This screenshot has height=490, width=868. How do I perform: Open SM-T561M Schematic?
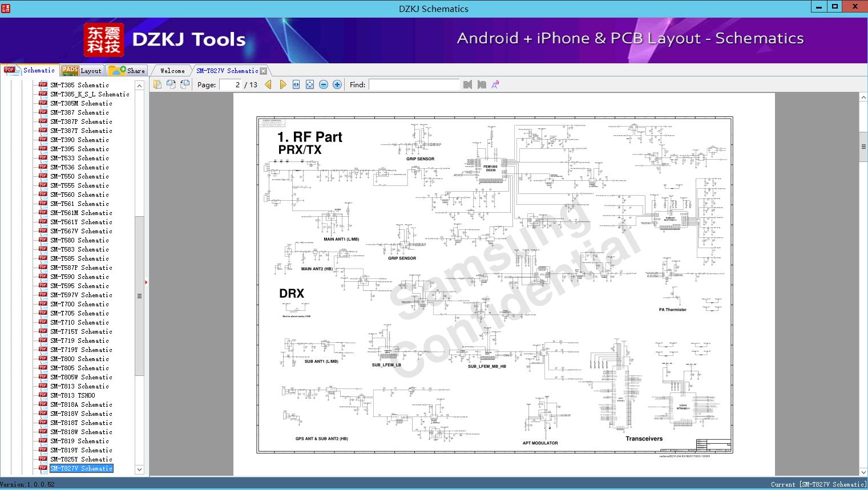point(81,213)
